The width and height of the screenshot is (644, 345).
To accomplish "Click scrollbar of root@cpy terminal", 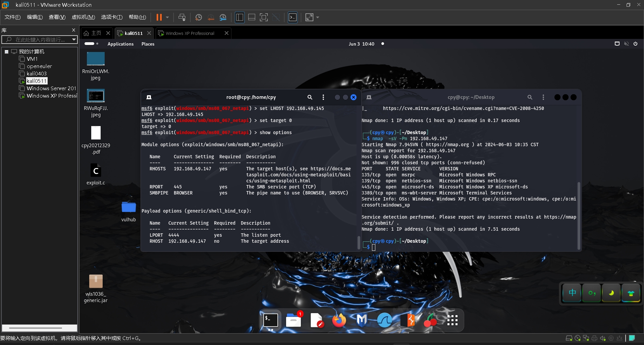I will pos(359,242).
